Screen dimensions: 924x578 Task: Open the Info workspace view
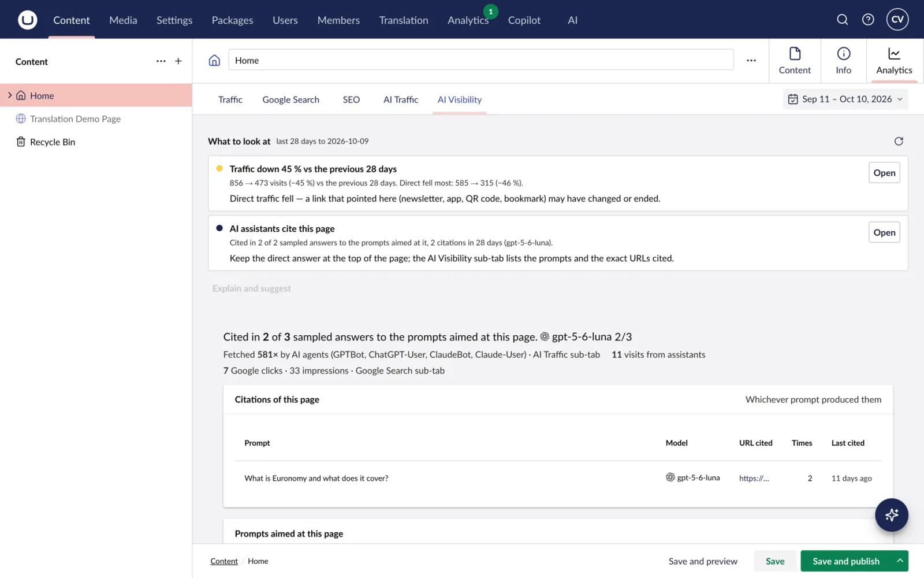tap(843, 61)
